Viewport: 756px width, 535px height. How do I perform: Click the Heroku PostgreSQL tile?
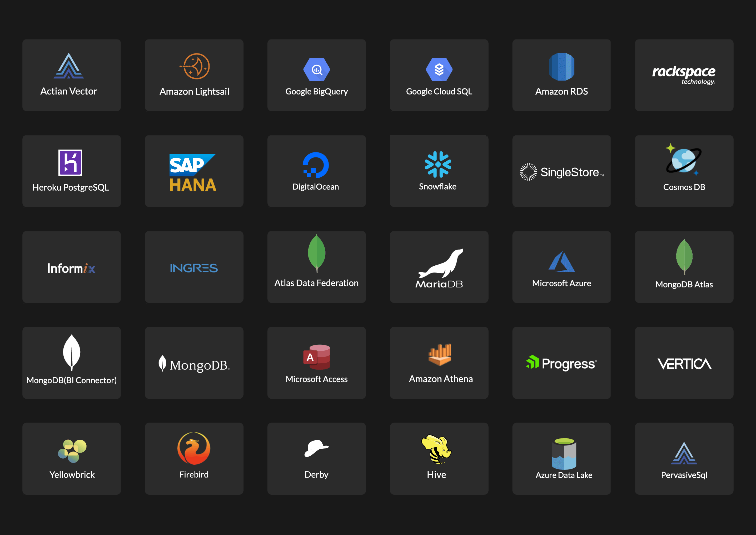pos(71,171)
